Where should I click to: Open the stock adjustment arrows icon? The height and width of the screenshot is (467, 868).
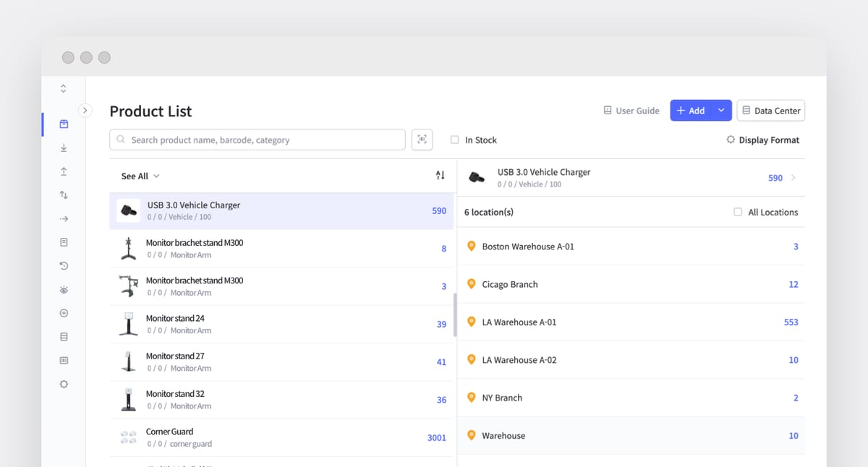click(x=64, y=194)
